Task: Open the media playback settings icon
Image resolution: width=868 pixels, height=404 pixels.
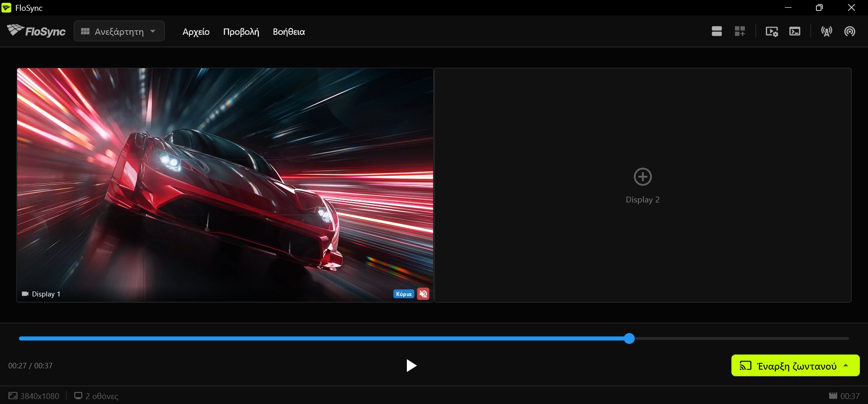Action: click(x=772, y=31)
